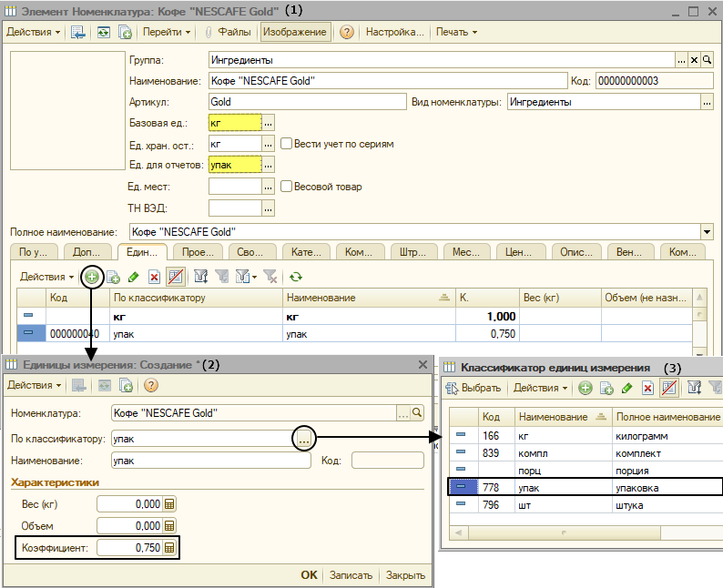Enable the Вести учет по сериям checkbox
The width and height of the screenshot is (723, 588).
(x=286, y=144)
